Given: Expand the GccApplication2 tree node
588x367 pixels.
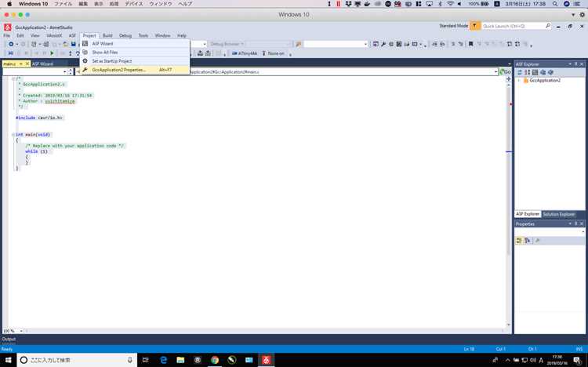Looking at the screenshot, I should [x=519, y=80].
